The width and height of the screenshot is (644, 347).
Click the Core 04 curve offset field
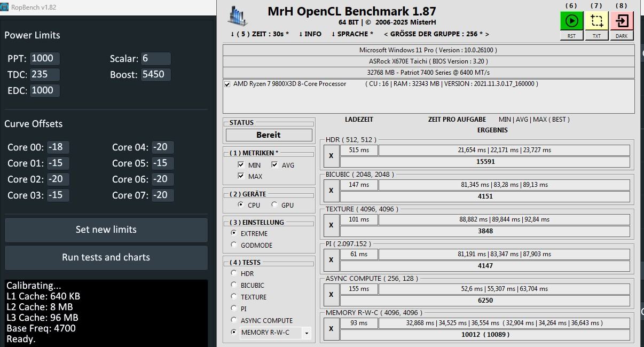click(x=163, y=147)
